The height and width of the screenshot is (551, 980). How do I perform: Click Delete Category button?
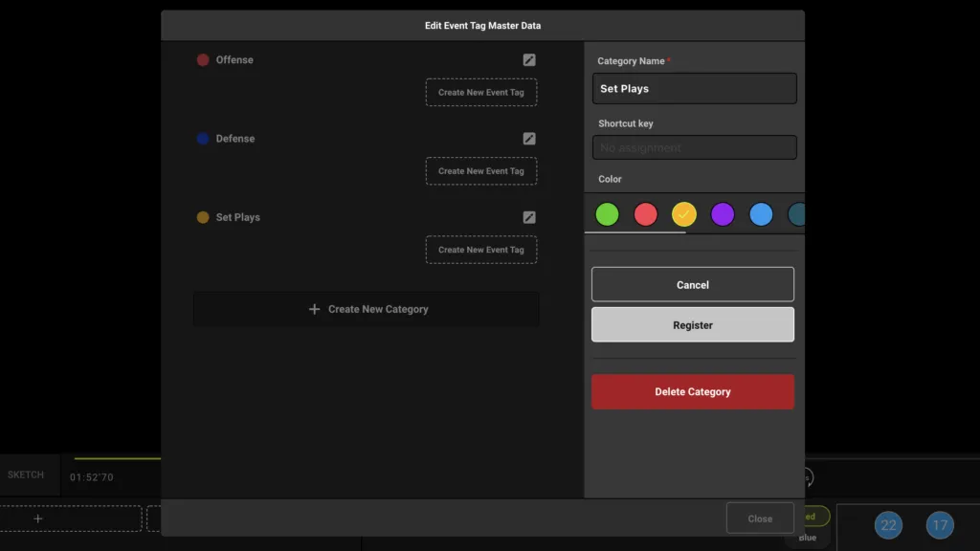pos(693,391)
